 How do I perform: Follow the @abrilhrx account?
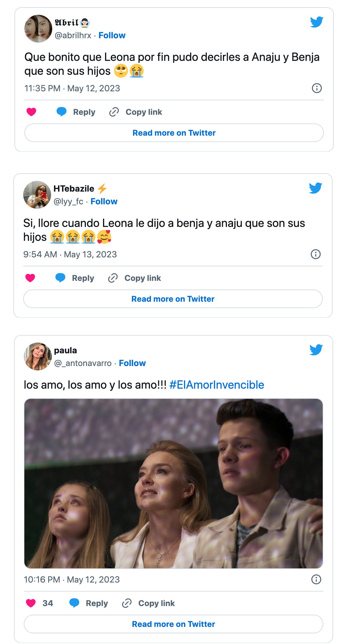point(112,35)
